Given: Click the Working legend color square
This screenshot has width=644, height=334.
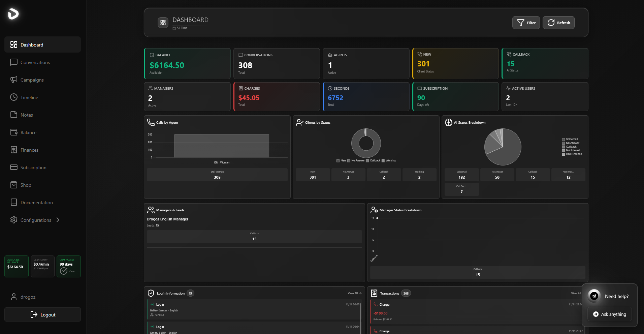Looking at the screenshot, I should (x=383, y=161).
